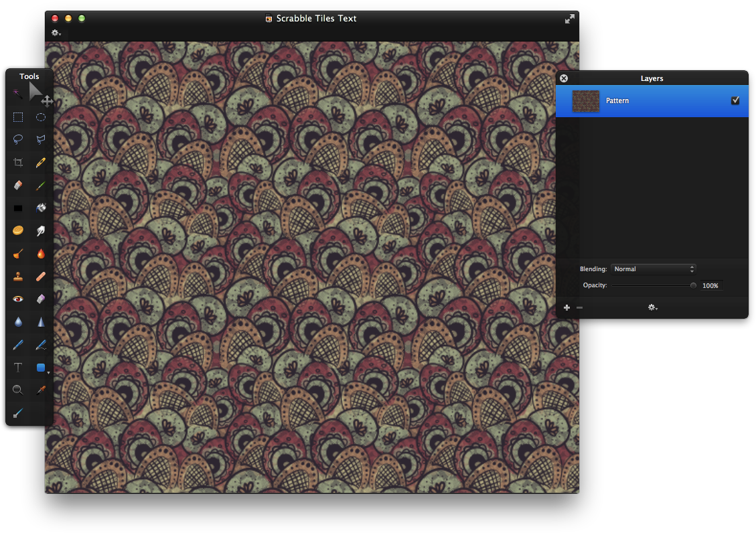This screenshot has height=533, width=756.
Task: Add a new layer with plus button
Action: pyautogui.click(x=566, y=307)
